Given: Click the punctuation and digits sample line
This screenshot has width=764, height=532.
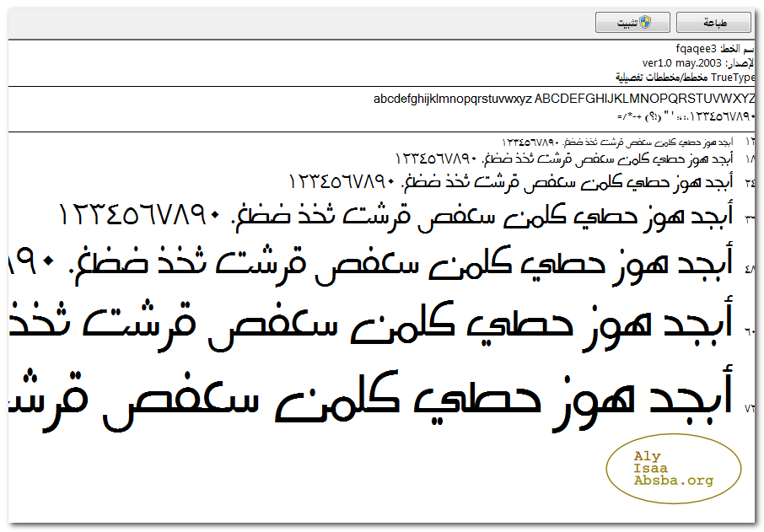Looking at the screenshot, I should point(685,116).
